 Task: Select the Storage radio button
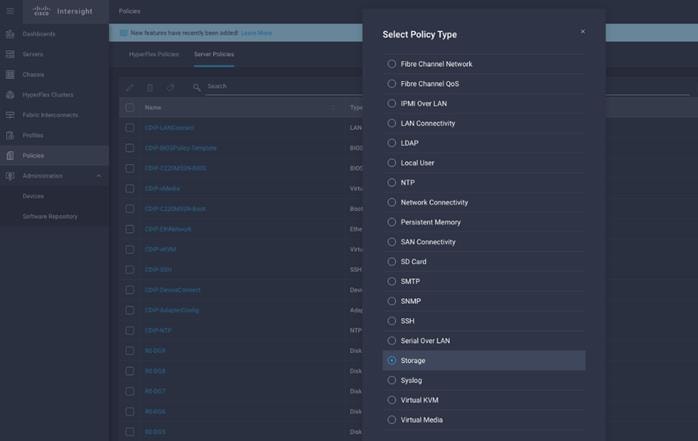click(x=391, y=360)
